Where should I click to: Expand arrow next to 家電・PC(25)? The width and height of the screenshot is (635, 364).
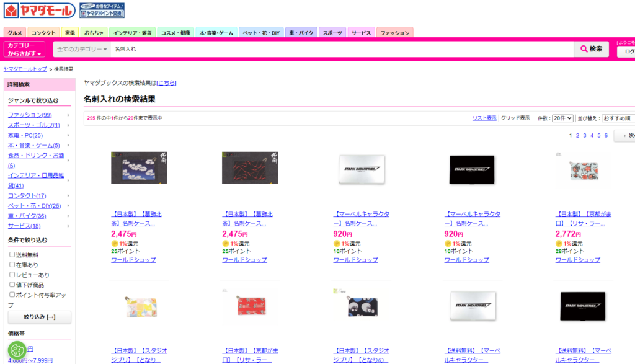[68, 135]
